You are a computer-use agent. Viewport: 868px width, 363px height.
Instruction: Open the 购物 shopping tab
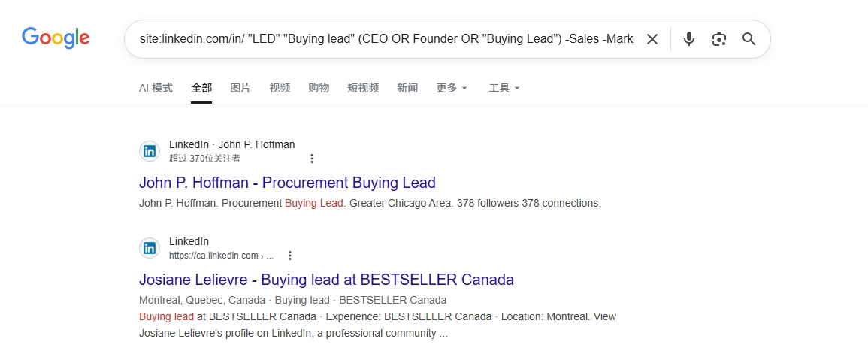[x=319, y=88]
